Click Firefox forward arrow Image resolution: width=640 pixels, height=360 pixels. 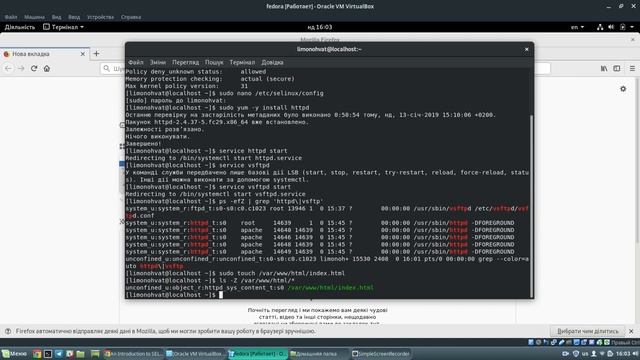tap(21, 69)
